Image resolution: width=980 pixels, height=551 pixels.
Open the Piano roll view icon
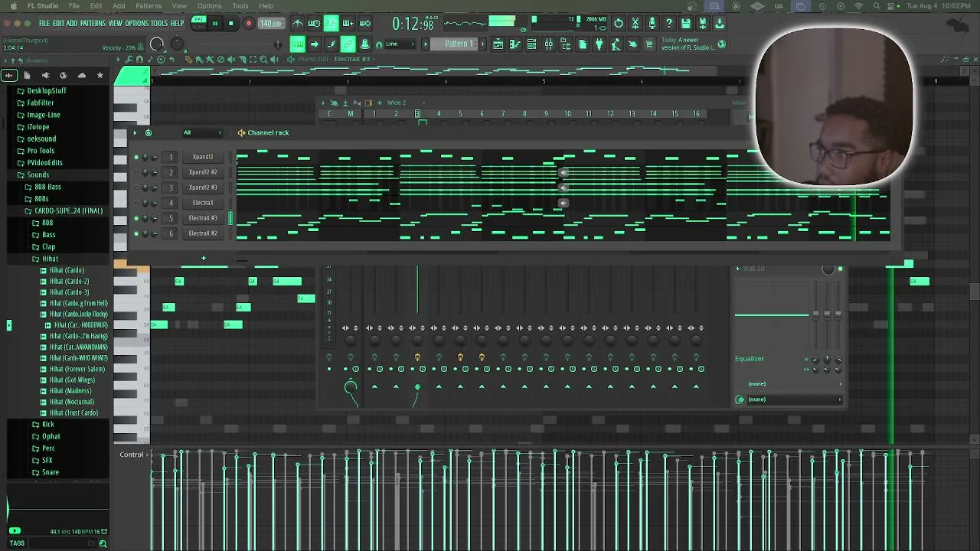(x=514, y=44)
